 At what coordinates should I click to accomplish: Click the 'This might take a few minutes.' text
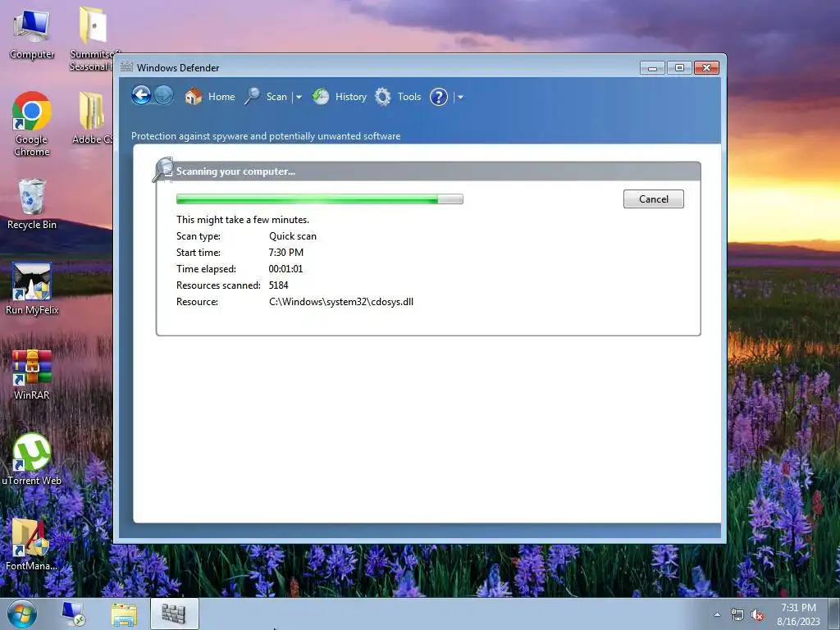[243, 220]
